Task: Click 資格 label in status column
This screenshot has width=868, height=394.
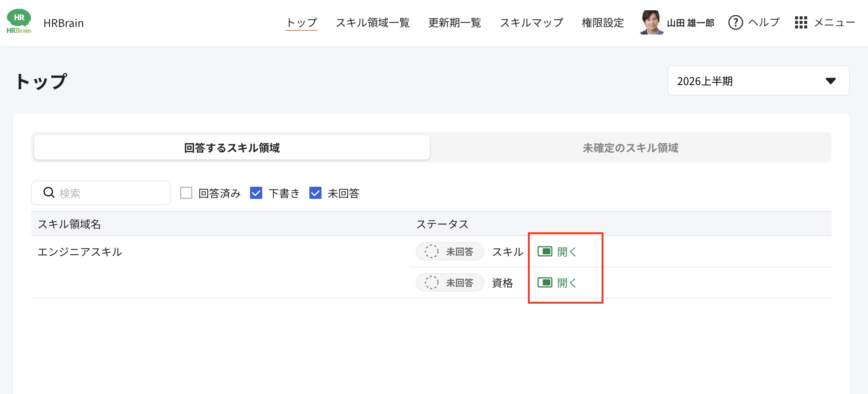Action: pos(502,283)
